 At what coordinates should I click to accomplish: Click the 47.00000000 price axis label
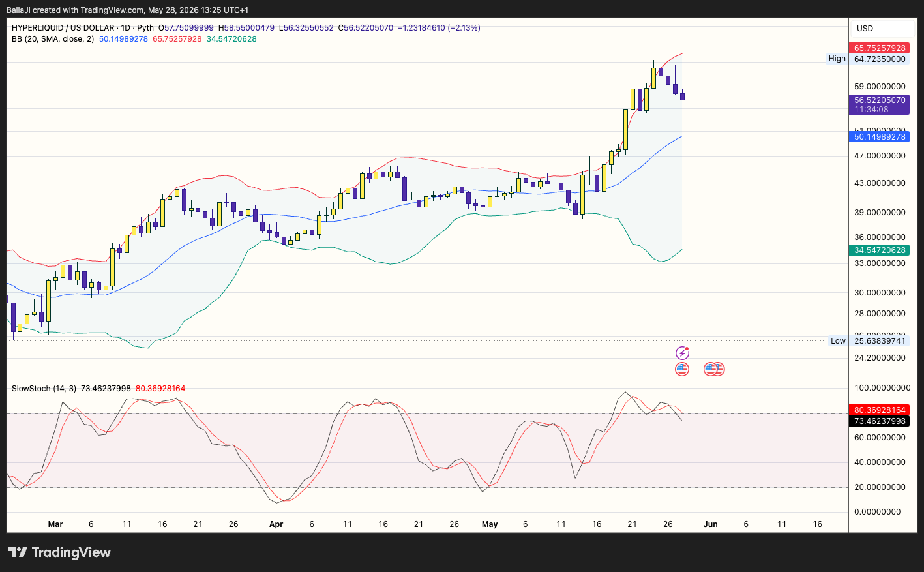880,156
